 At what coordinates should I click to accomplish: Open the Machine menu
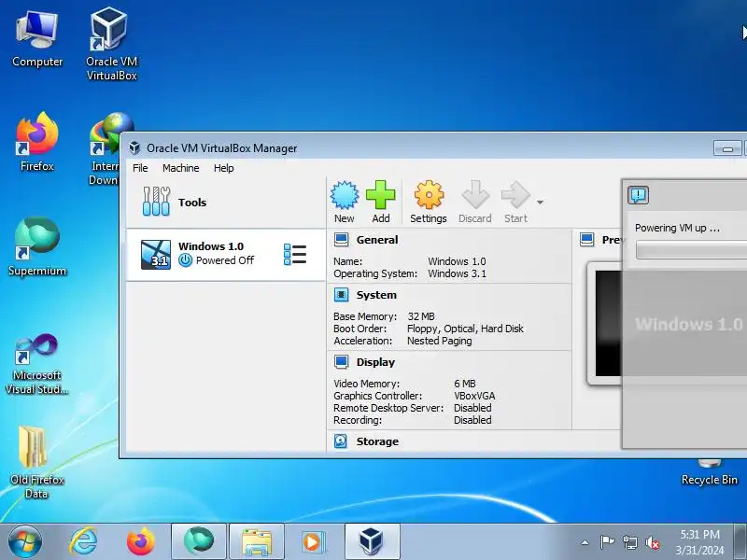180,168
